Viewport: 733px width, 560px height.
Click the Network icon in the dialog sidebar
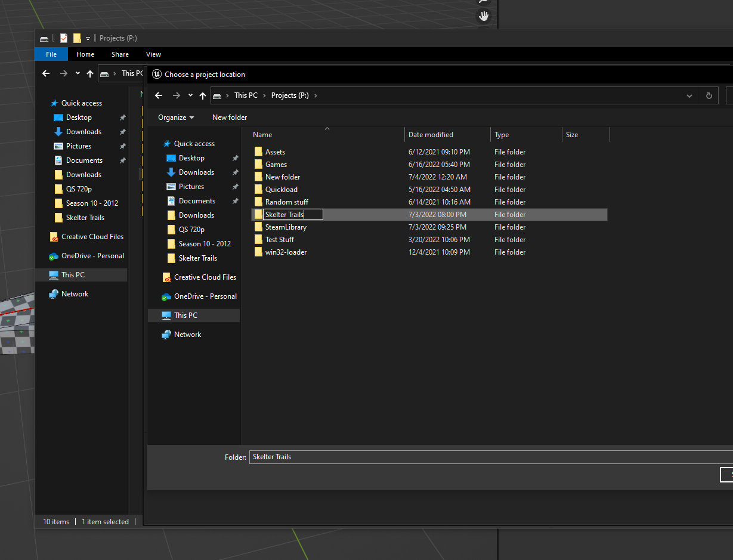166,335
